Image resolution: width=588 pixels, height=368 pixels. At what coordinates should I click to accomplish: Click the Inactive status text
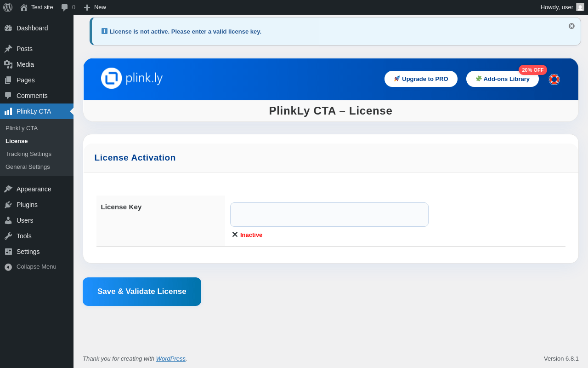click(x=251, y=235)
